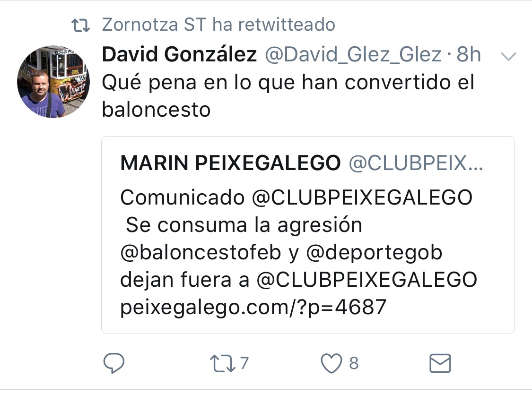The image size is (532, 394).
Task: Open the tweet options chevron menu
Action: (508, 56)
